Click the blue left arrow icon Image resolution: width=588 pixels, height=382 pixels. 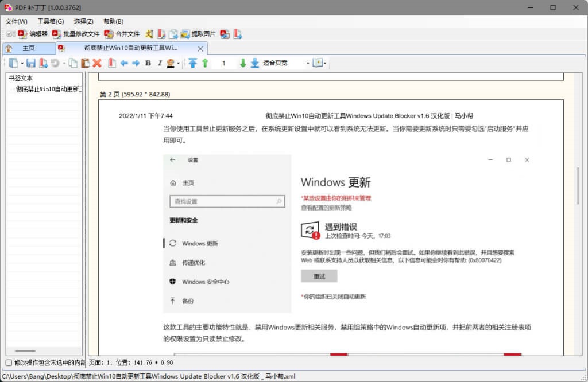[124, 63]
